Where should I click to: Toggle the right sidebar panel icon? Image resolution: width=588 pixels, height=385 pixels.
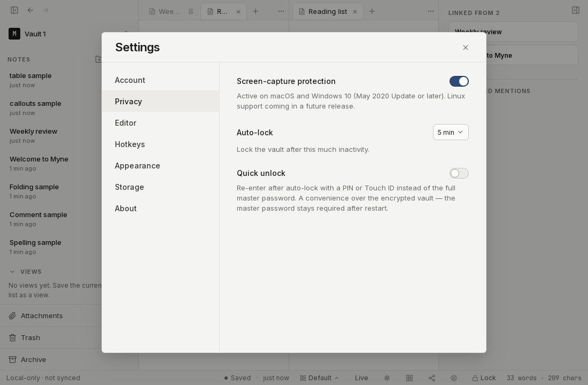[576, 10]
